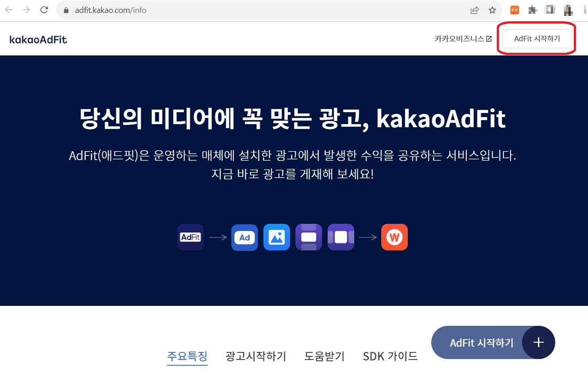
Task: Open the 카카오비즈니스 external link
Action: click(x=463, y=39)
